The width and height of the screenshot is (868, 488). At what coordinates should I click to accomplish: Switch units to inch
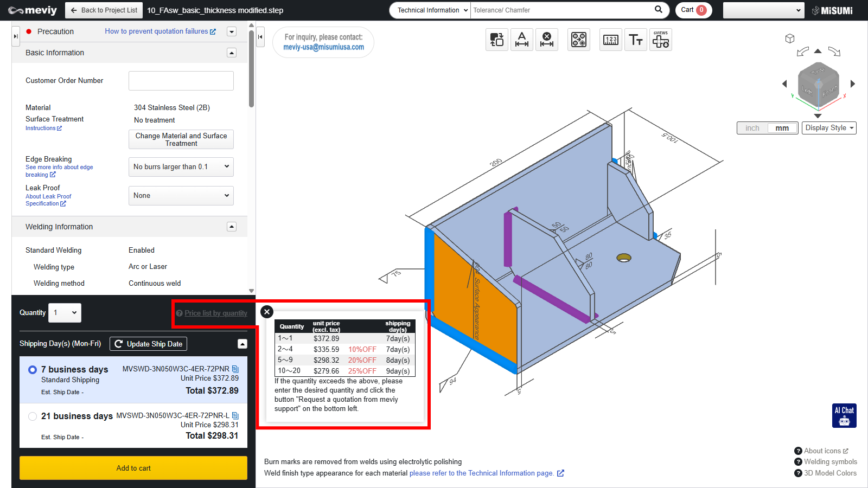click(752, 128)
